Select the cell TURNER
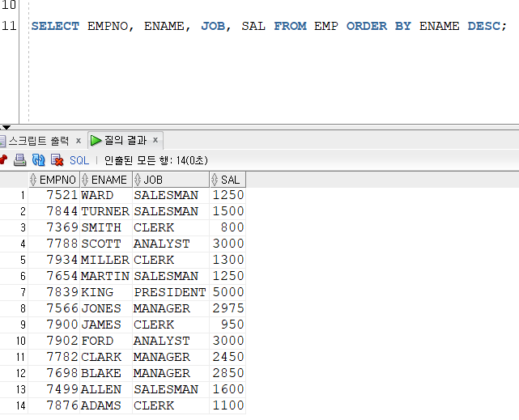The image size is (519, 420). 105,211
